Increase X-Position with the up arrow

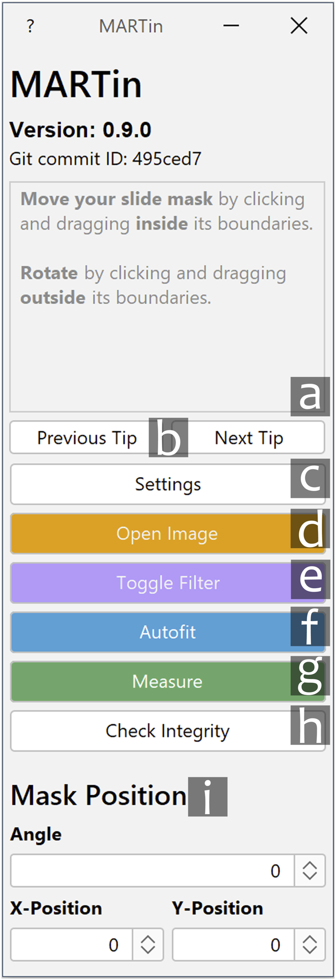148,940
